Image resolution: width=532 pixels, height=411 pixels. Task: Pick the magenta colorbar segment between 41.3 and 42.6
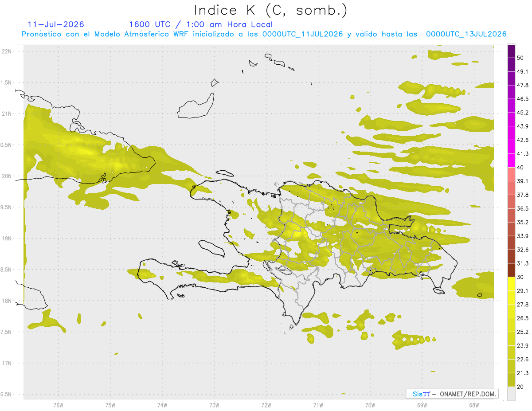[x=511, y=147]
